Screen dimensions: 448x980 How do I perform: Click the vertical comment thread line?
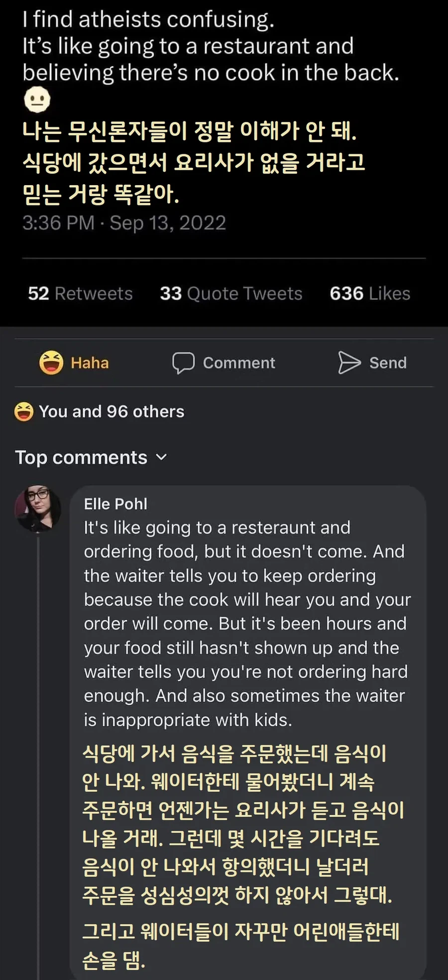point(38,747)
